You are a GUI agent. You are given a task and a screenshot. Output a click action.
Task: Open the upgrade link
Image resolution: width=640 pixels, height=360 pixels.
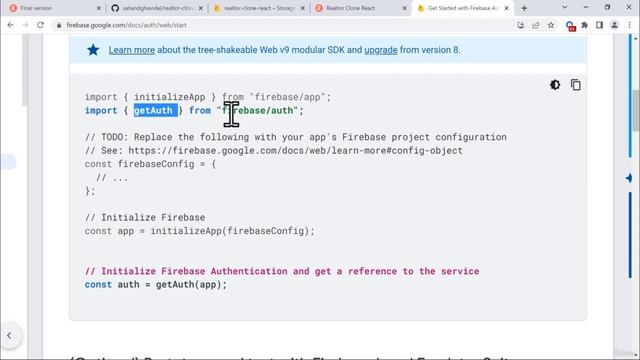click(381, 50)
